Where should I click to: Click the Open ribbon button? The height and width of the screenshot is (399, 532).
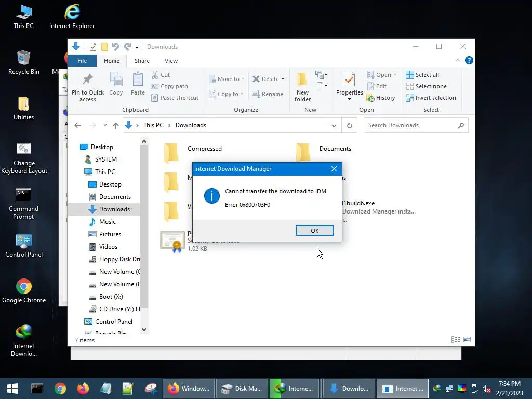tap(382, 75)
